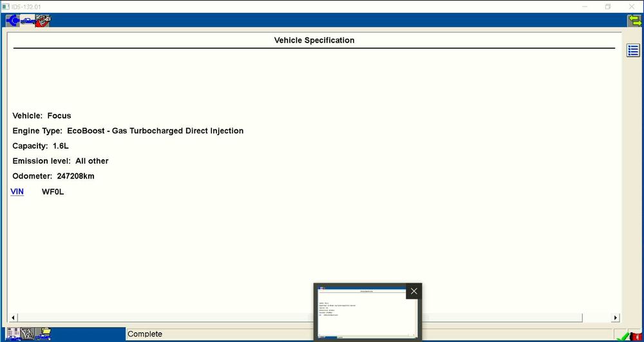Click the 'Vehicle: Focus' line
Image resolution: width=644 pixels, height=342 pixels.
41,116
